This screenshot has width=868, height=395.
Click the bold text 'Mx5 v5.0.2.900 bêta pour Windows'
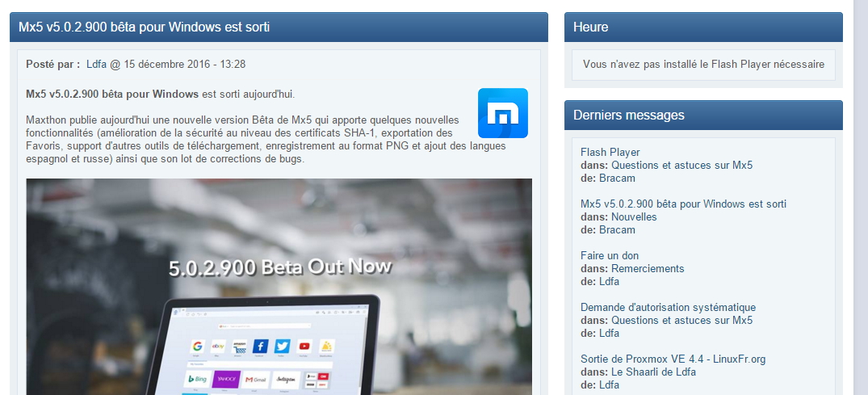(112, 95)
